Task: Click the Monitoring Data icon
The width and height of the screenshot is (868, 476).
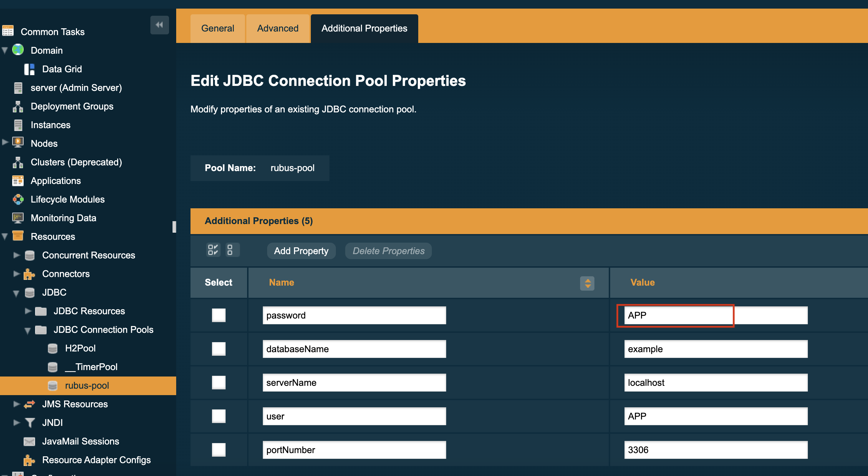Action: pos(18,218)
